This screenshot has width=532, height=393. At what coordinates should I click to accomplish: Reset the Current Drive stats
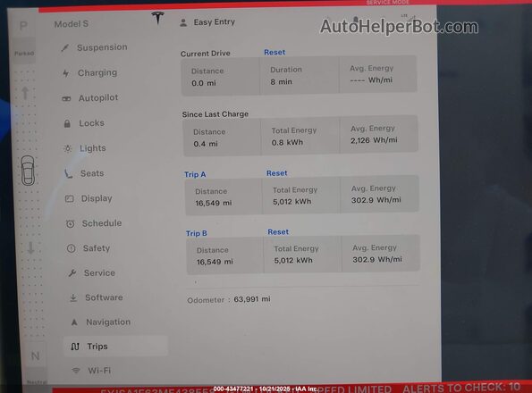(x=274, y=53)
